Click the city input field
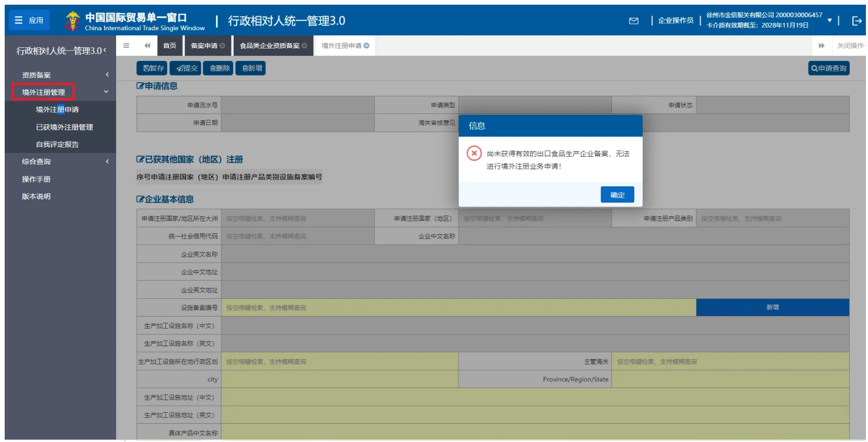Image resolution: width=868 pixels, height=442 pixels. pos(340,380)
